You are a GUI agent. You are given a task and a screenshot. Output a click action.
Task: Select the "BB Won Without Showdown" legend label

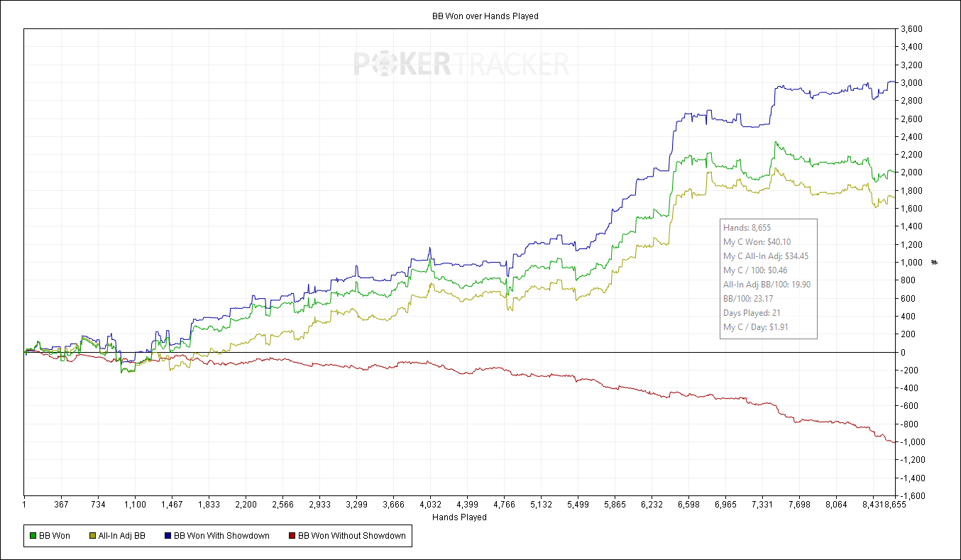click(351, 536)
